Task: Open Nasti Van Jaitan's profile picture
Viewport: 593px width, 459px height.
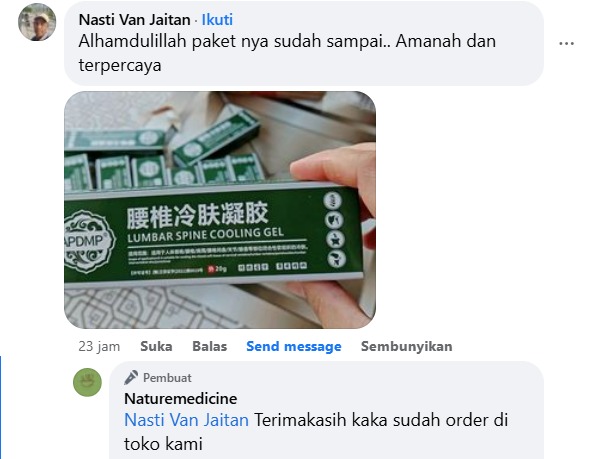Action: [37, 22]
